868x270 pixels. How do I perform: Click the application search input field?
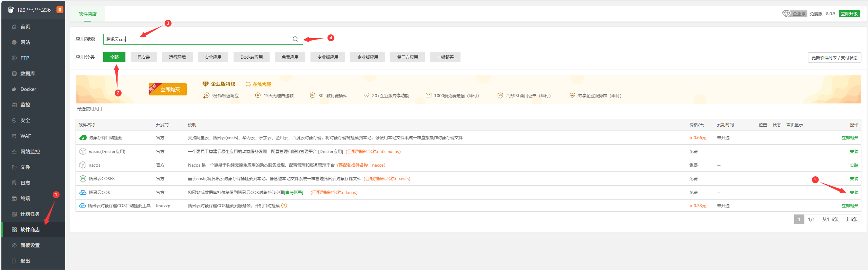click(203, 39)
